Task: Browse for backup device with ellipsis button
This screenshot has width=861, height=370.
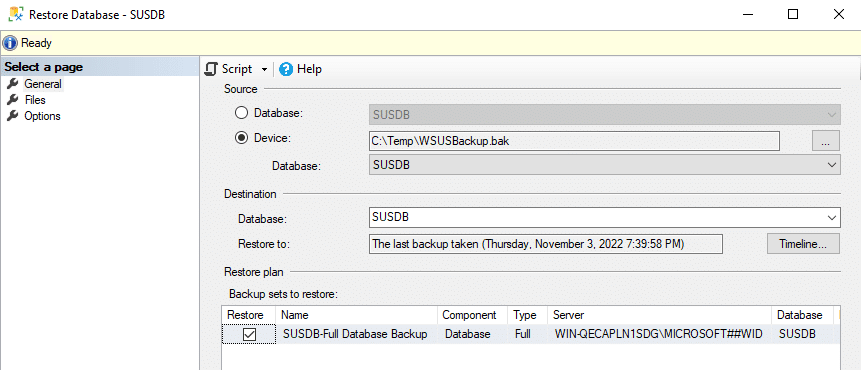Action: [x=825, y=141]
